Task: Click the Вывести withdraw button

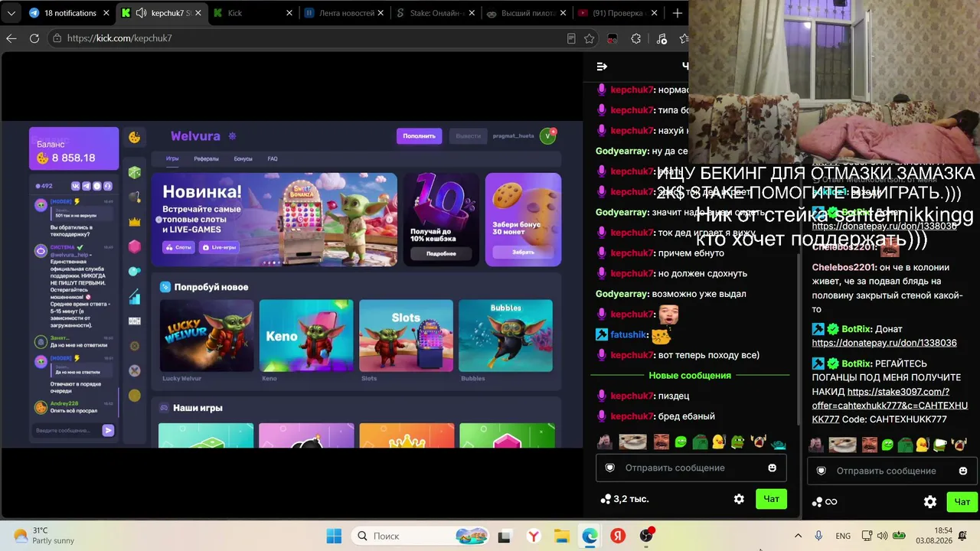Action: [x=468, y=136]
